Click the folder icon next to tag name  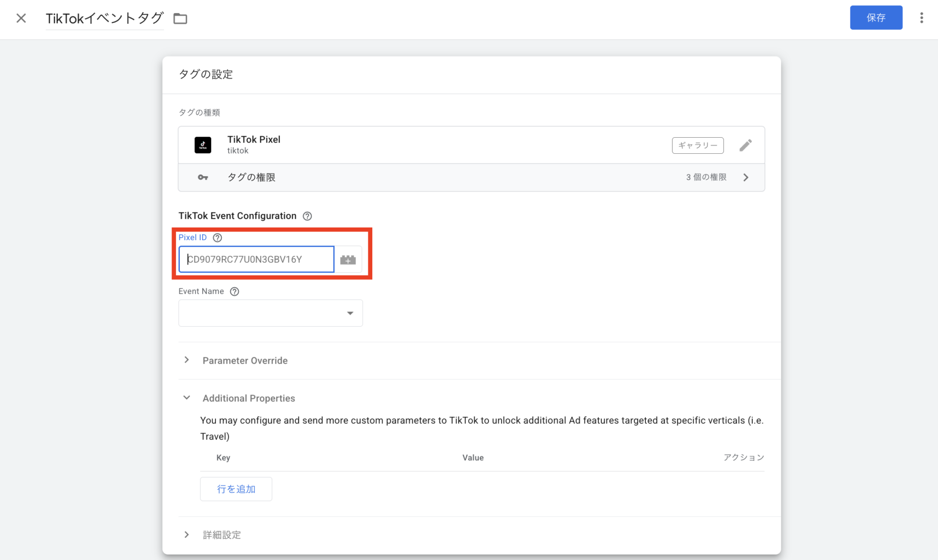coord(180,19)
